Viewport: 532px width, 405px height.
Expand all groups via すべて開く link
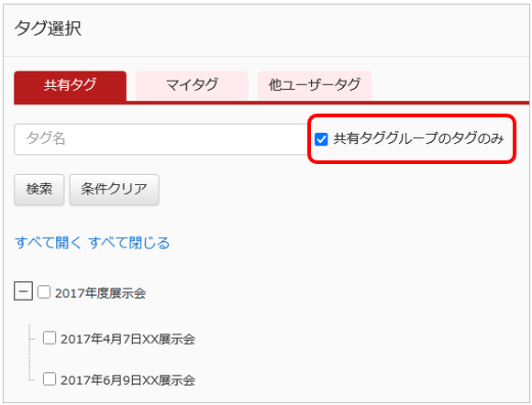point(49,243)
